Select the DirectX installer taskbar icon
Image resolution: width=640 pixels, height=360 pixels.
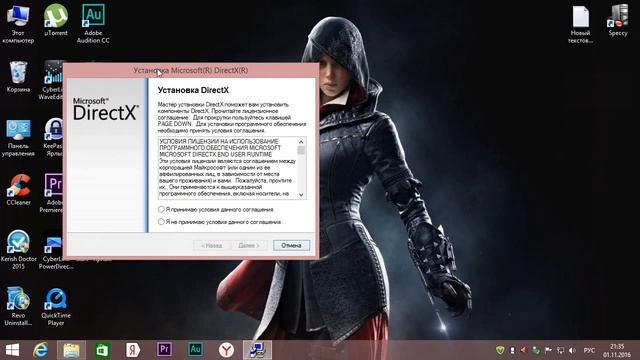258,350
